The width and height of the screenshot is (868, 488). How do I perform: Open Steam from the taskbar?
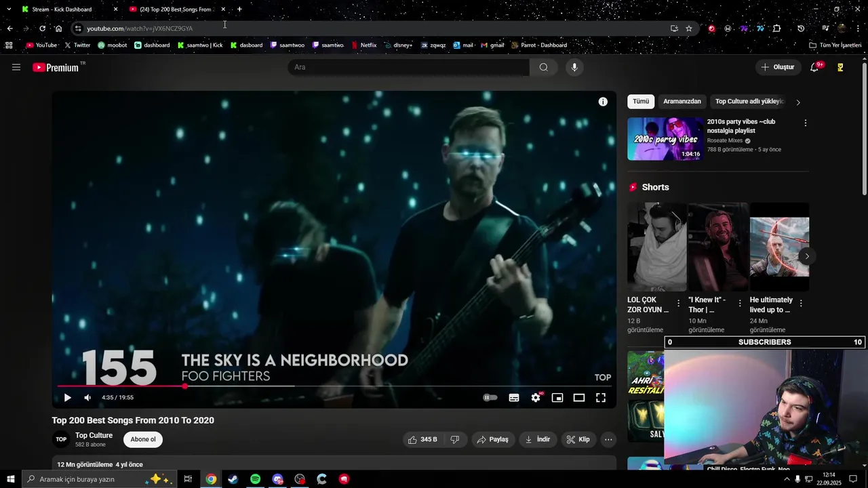coord(233,479)
